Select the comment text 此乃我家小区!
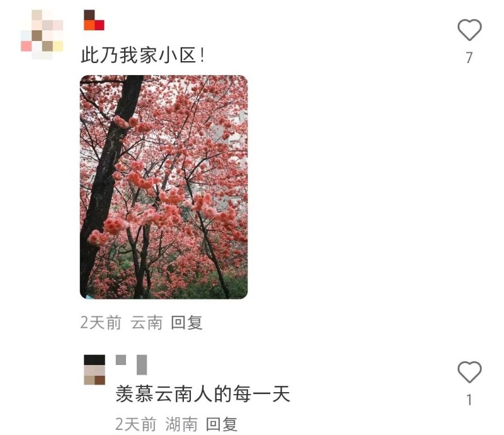 [x=142, y=55]
